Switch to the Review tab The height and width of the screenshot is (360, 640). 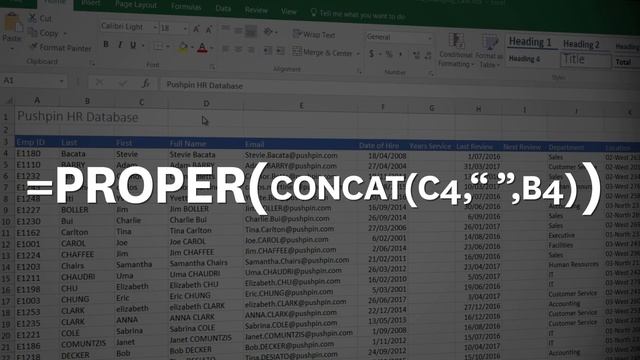[256, 10]
